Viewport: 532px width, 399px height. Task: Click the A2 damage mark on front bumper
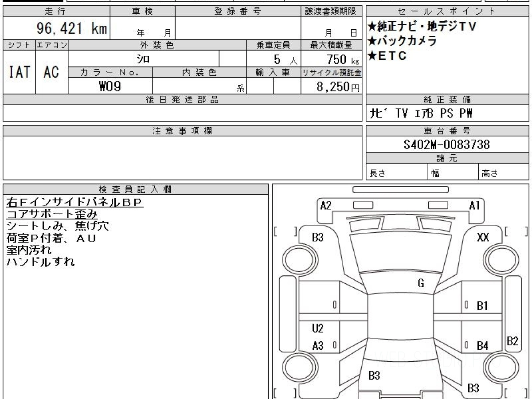(x=326, y=205)
